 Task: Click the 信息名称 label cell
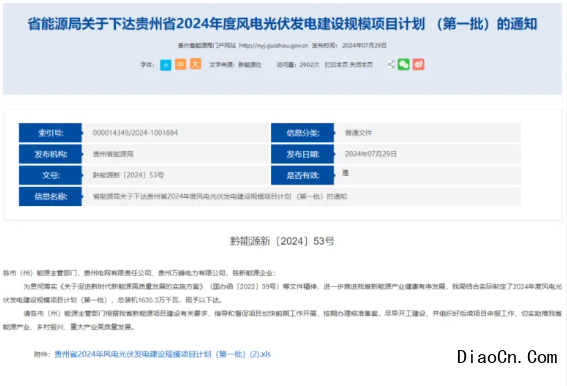pos(50,196)
